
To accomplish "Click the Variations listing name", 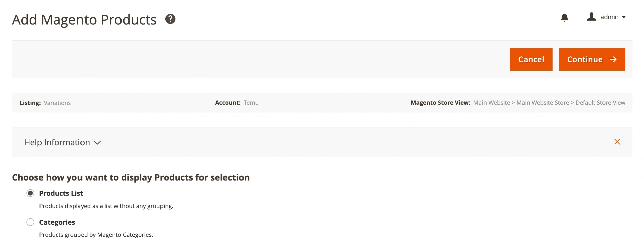I will click(x=57, y=103).
